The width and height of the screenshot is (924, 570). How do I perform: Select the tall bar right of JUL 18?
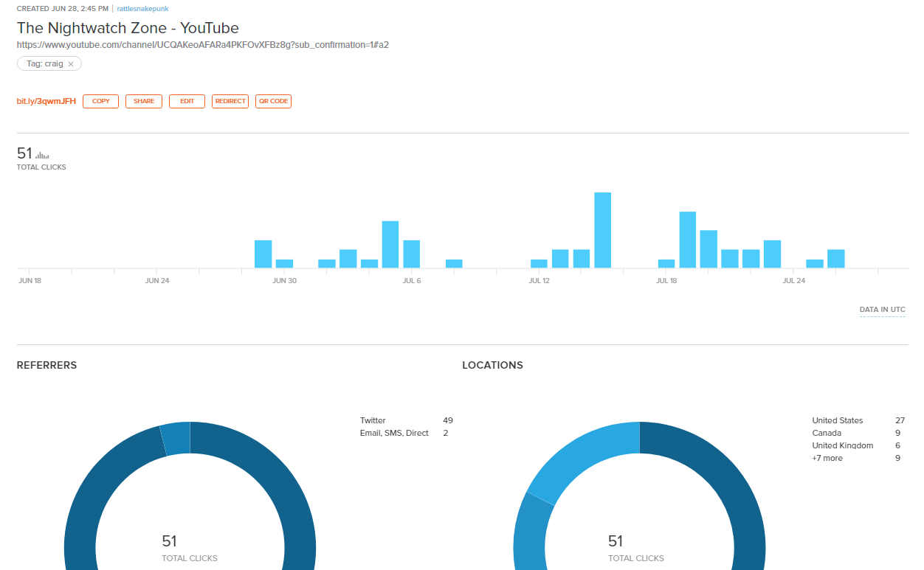click(x=688, y=240)
